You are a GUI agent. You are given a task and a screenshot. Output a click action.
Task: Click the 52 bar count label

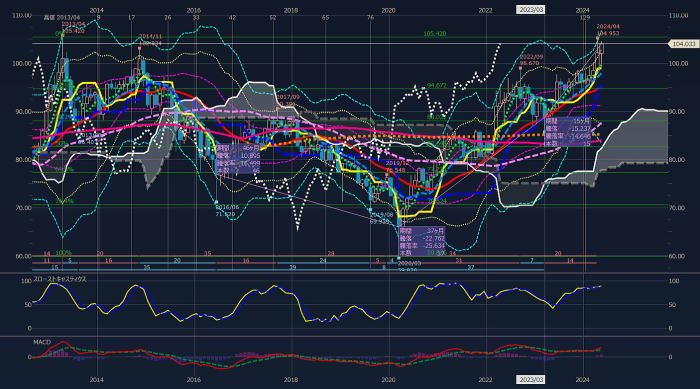(x=273, y=18)
